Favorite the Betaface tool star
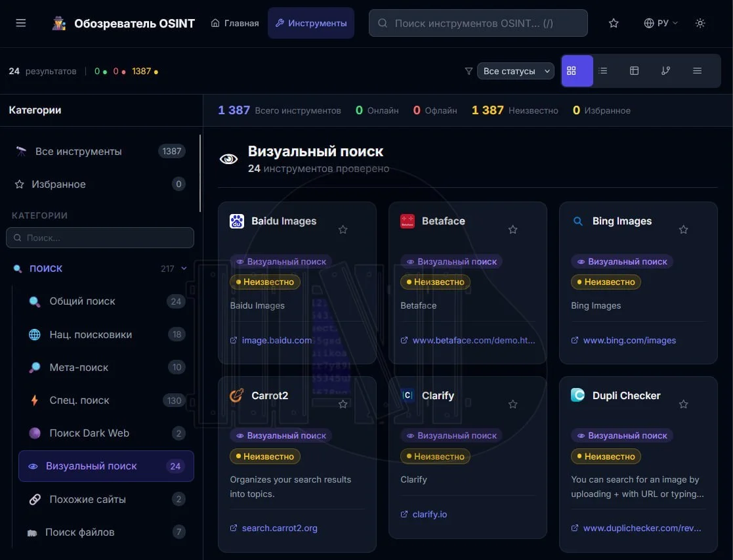This screenshot has width=733, height=560. pyautogui.click(x=513, y=229)
